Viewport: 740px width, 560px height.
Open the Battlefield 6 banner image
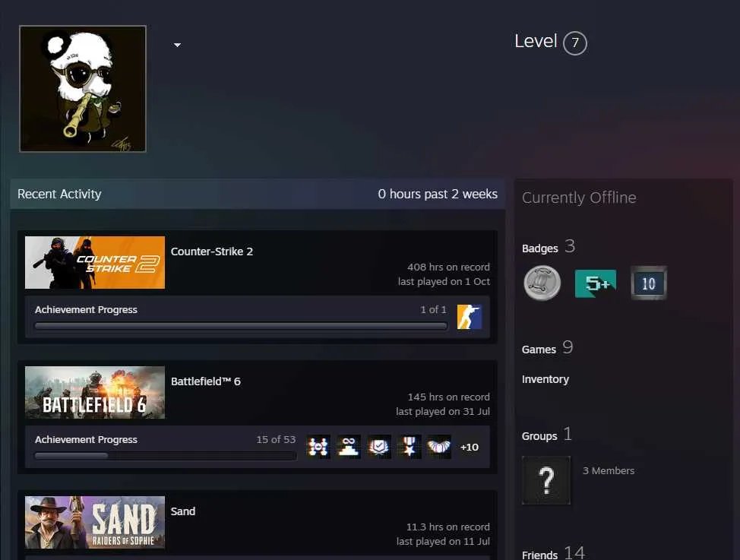coord(95,392)
